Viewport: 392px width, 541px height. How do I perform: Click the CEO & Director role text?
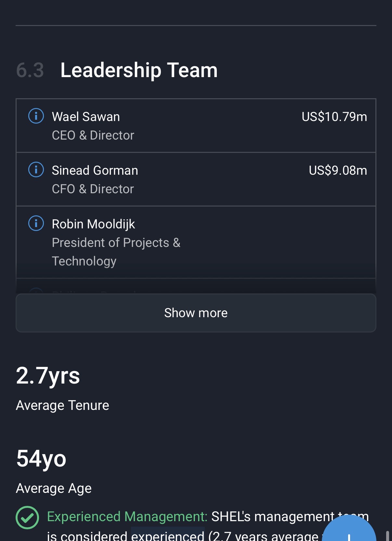(x=93, y=135)
